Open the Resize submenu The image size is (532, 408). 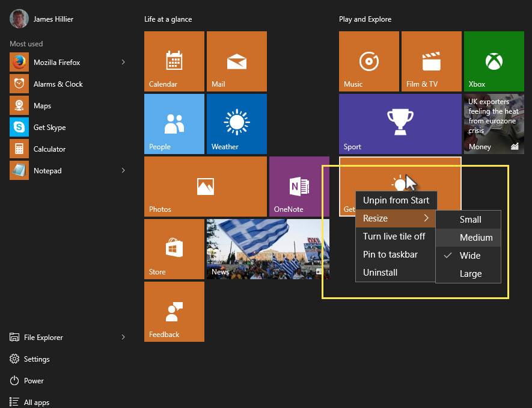[396, 218]
